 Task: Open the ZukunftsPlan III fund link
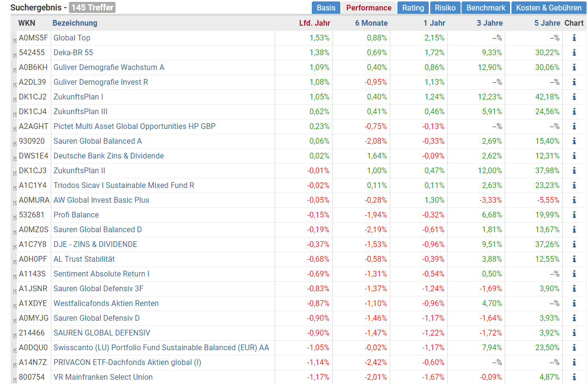pyautogui.click(x=80, y=112)
